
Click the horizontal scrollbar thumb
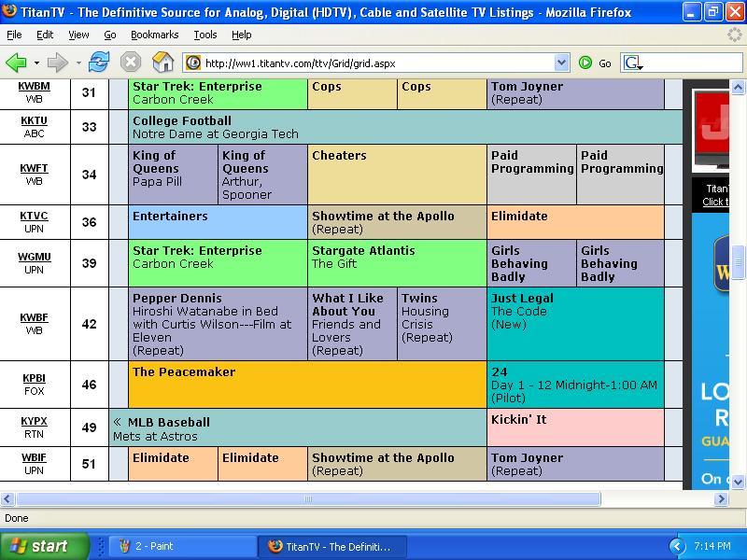click(308, 498)
